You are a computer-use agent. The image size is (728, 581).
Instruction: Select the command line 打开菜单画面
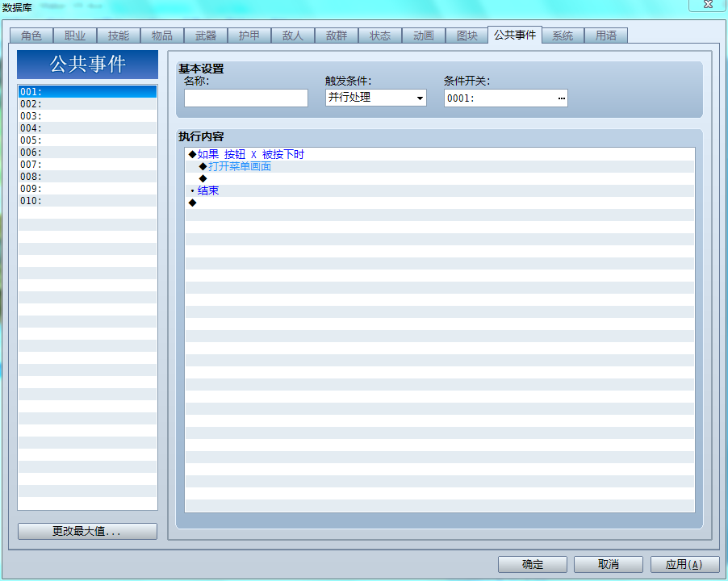(x=440, y=166)
